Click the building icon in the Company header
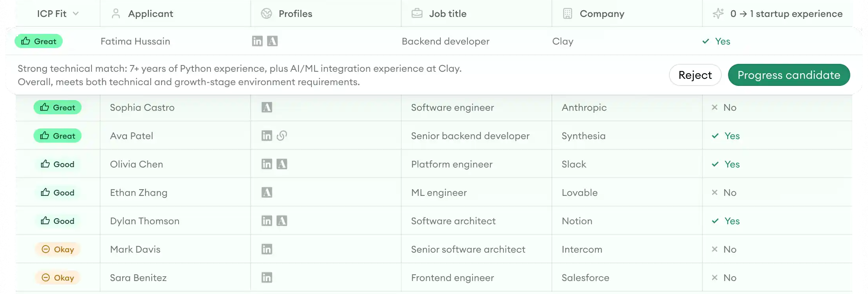868x294 pixels. pyautogui.click(x=568, y=14)
